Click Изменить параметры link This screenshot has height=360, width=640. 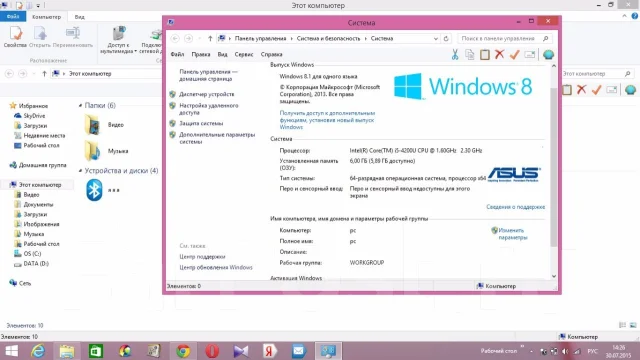pos(513,233)
